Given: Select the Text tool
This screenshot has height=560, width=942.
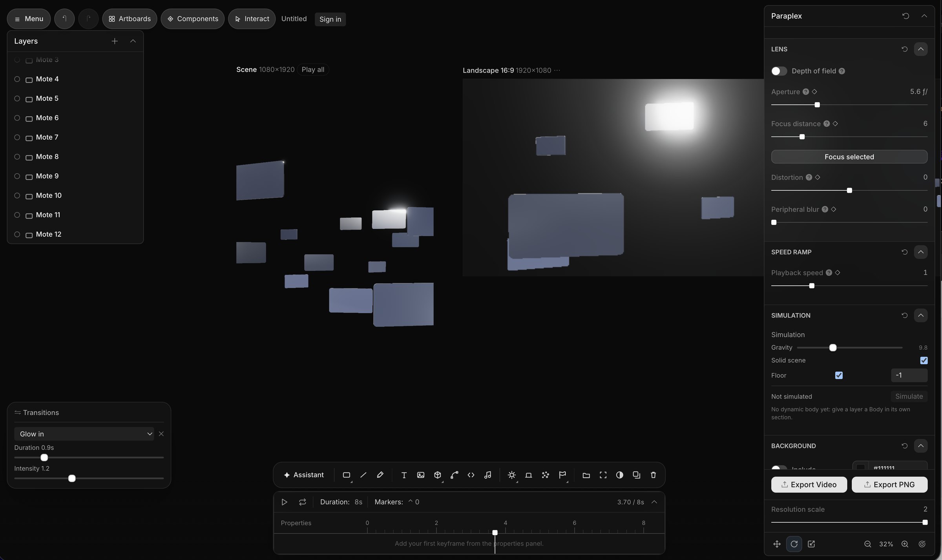Looking at the screenshot, I should (x=404, y=475).
